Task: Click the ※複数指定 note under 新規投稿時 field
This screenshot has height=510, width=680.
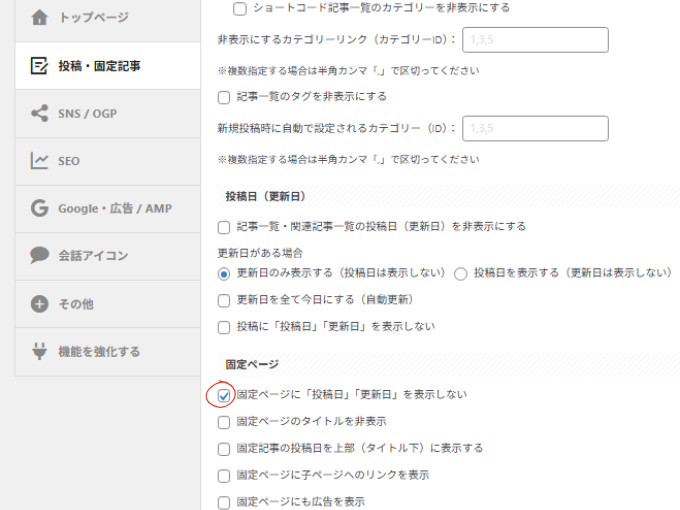Action: pos(348,160)
